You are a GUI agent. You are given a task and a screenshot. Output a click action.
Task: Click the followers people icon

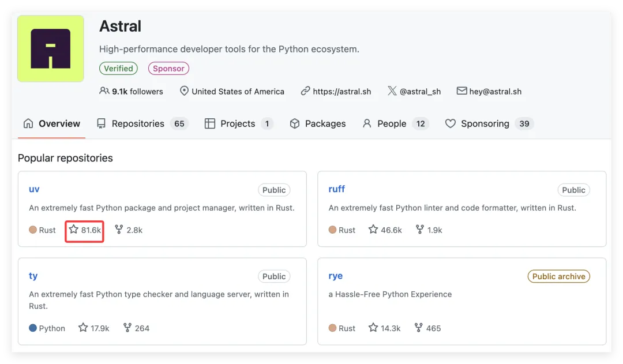pyautogui.click(x=104, y=91)
